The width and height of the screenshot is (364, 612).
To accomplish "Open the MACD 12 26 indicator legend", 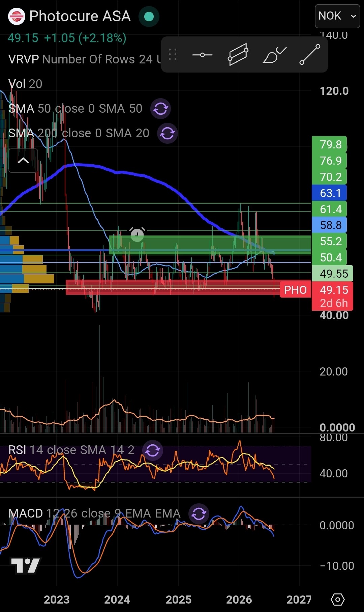I will coord(94,513).
